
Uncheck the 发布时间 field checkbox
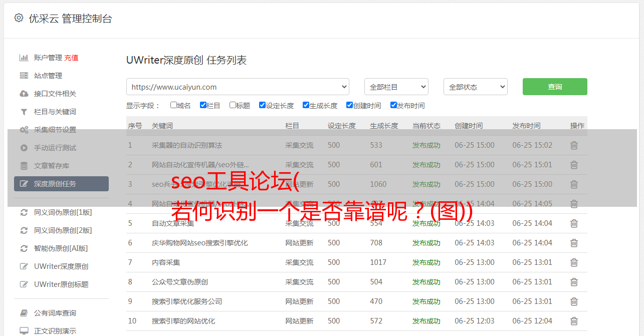[x=393, y=105]
